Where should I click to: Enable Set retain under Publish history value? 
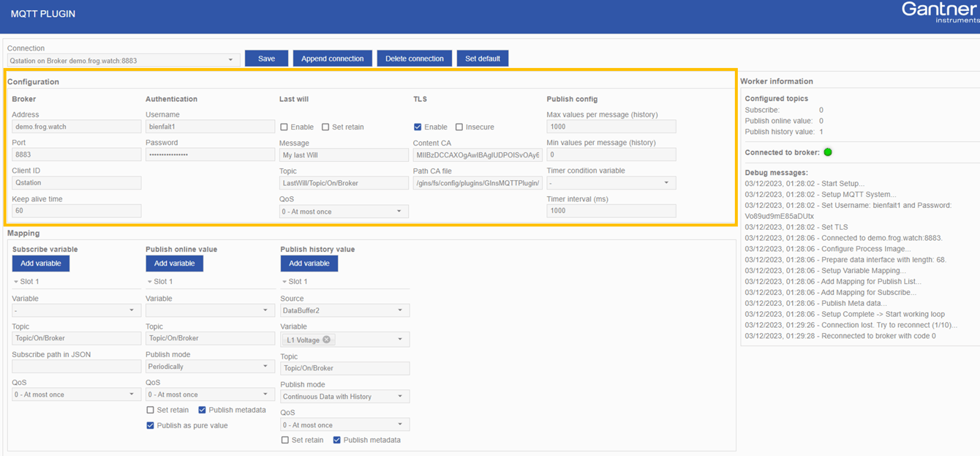(x=284, y=440)
